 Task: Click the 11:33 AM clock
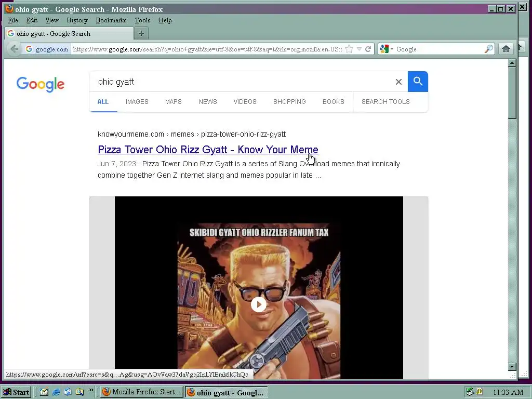(x=508, y=393)
